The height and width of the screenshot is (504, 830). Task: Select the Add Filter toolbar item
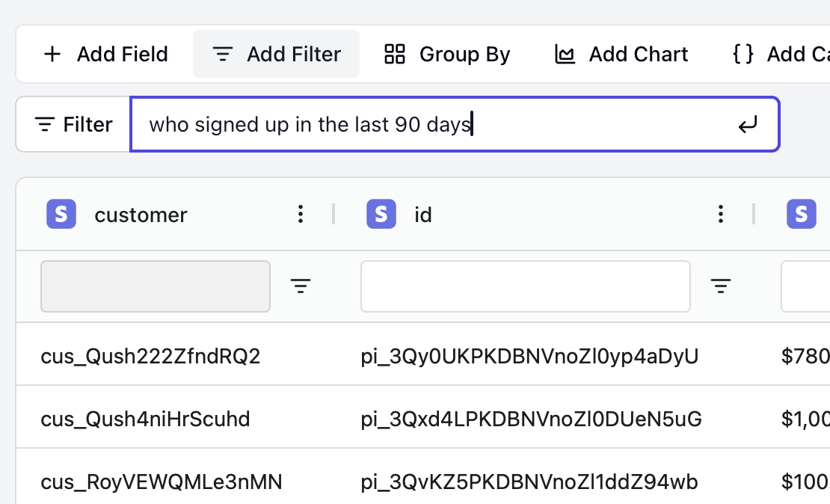276,54
